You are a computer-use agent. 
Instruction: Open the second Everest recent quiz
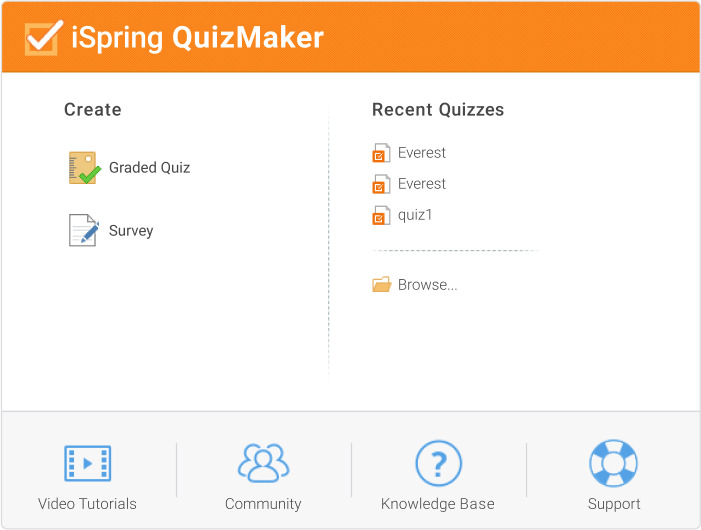point(422,184)
